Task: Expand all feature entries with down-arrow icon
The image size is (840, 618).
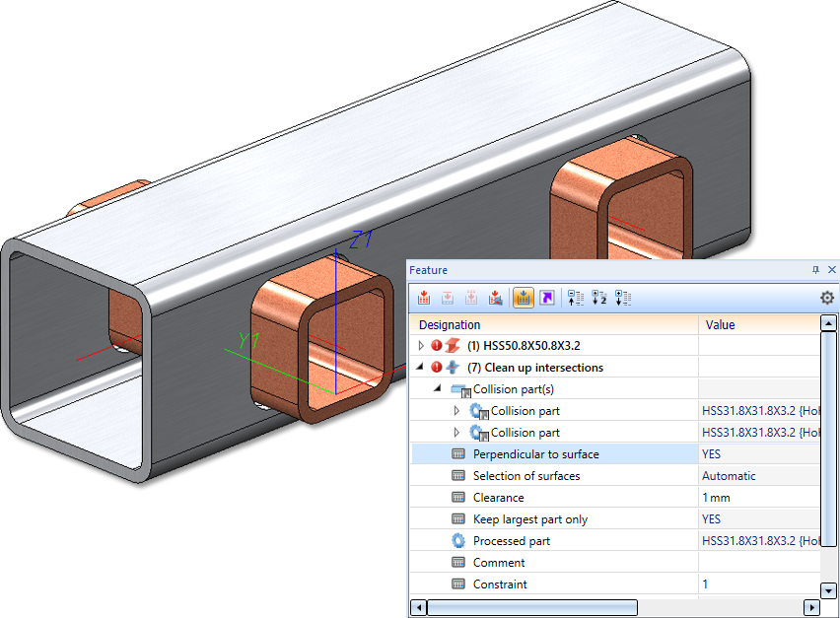Action: click(x=623, y=298)
